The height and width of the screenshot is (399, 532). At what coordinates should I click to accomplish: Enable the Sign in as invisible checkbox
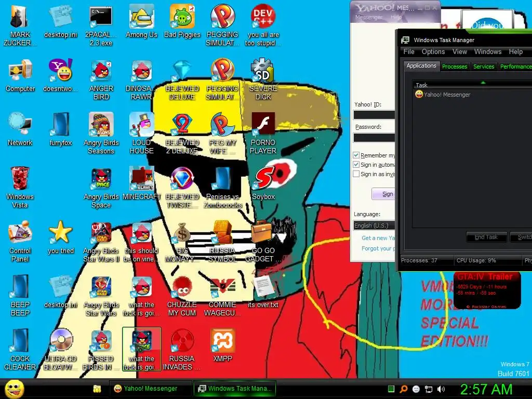356,174
